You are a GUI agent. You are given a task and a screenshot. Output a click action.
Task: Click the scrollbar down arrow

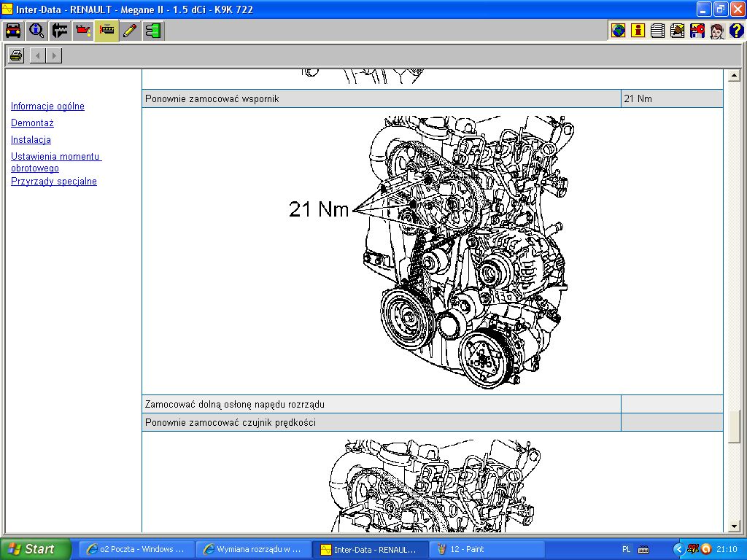735,526
